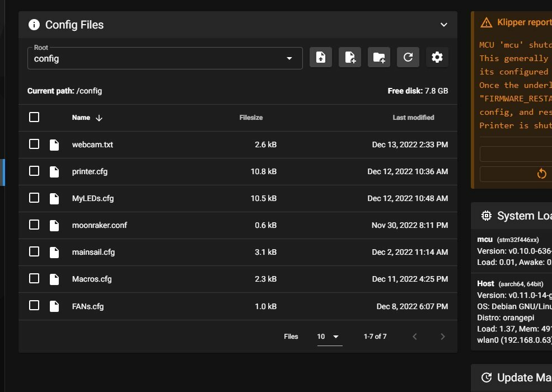Open the Macros.cfg file
552x392 pixels.
92,279
